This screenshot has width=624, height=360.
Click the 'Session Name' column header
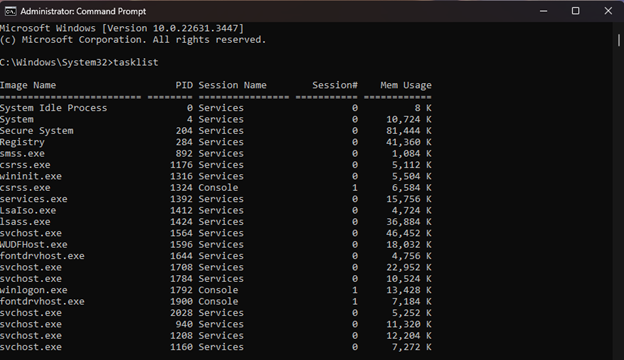232,85
